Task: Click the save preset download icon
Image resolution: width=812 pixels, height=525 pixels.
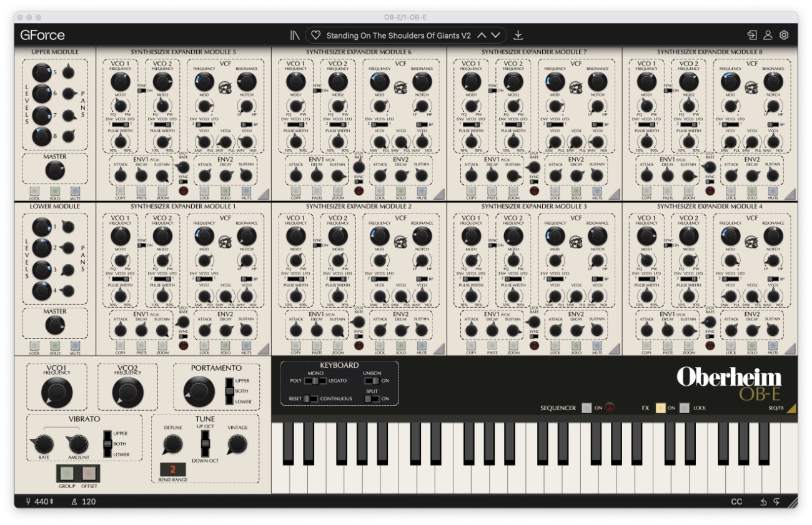Action: (518, 36)
